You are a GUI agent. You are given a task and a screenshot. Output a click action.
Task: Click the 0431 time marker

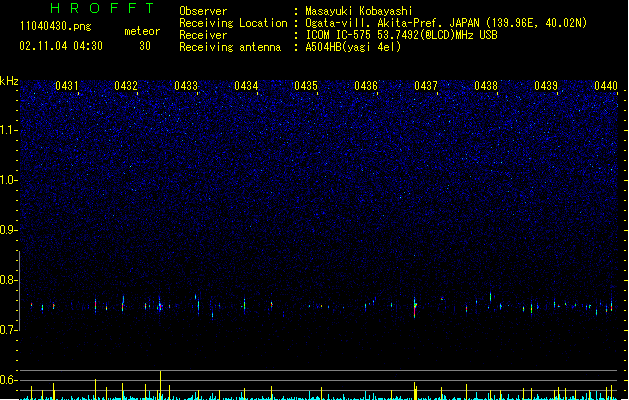[67, 86]
